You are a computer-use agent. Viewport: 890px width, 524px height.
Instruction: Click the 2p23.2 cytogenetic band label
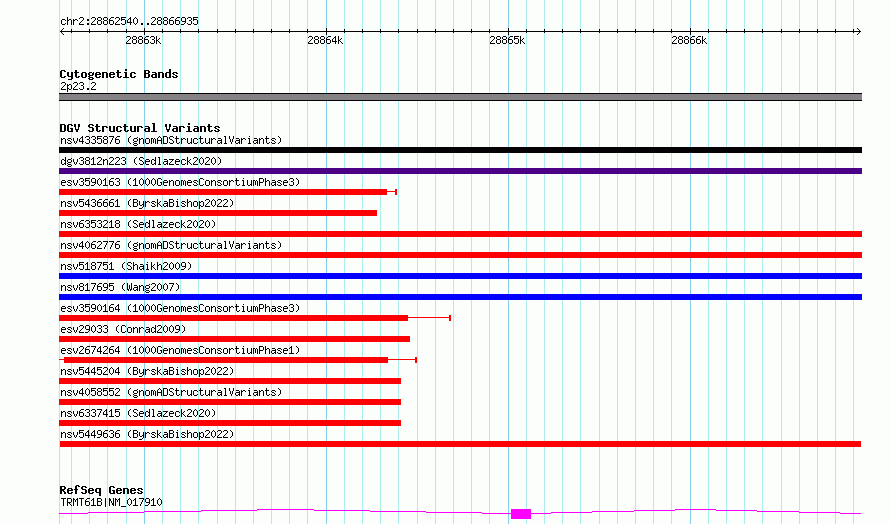pyautogui.click(x=78, y=86)
